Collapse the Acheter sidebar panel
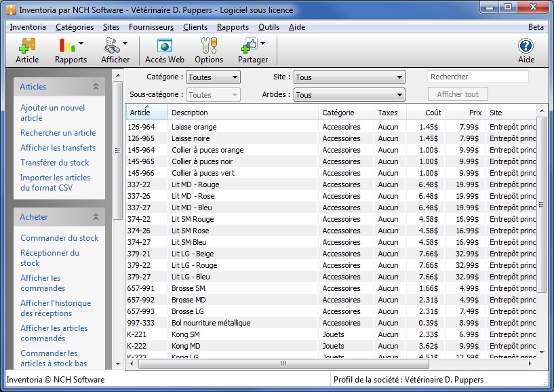Viewport: 554px width, 392px height. point(96,216)
